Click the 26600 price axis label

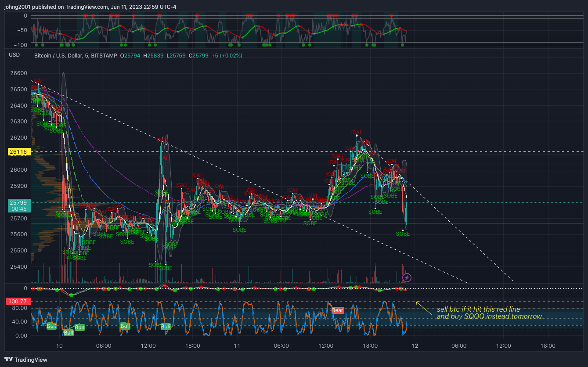click(x=18, y=73)
